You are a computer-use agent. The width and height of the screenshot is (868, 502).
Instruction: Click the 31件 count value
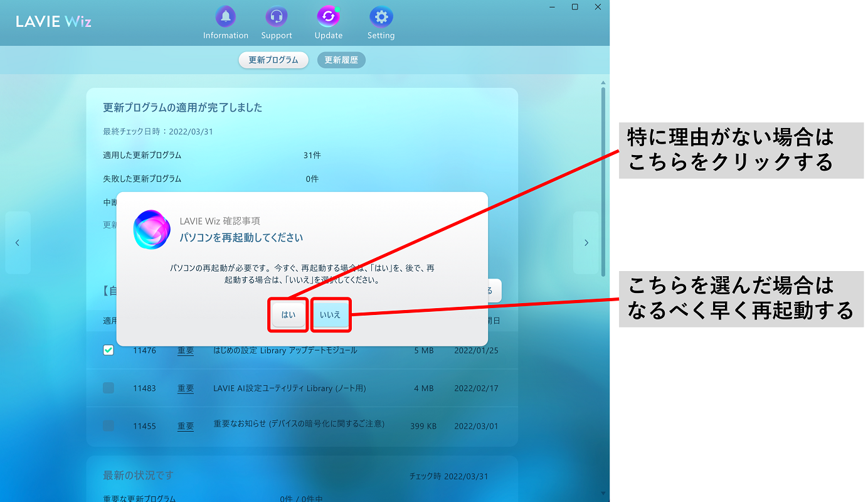point(312,155)
